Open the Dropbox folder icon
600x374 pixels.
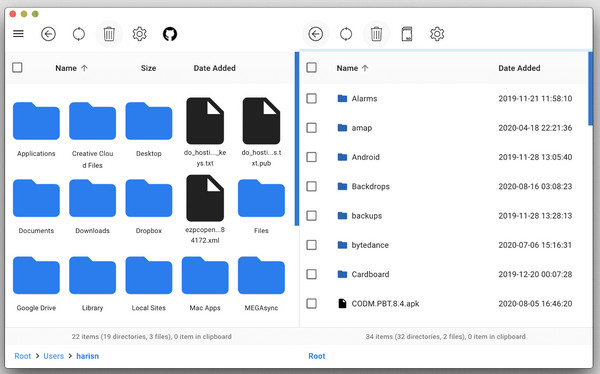point(149,198)
